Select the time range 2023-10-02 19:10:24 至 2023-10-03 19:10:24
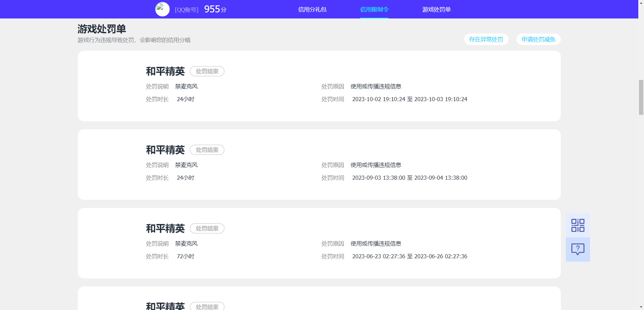Viewport: 644px width, 310px height. (410, 99)
